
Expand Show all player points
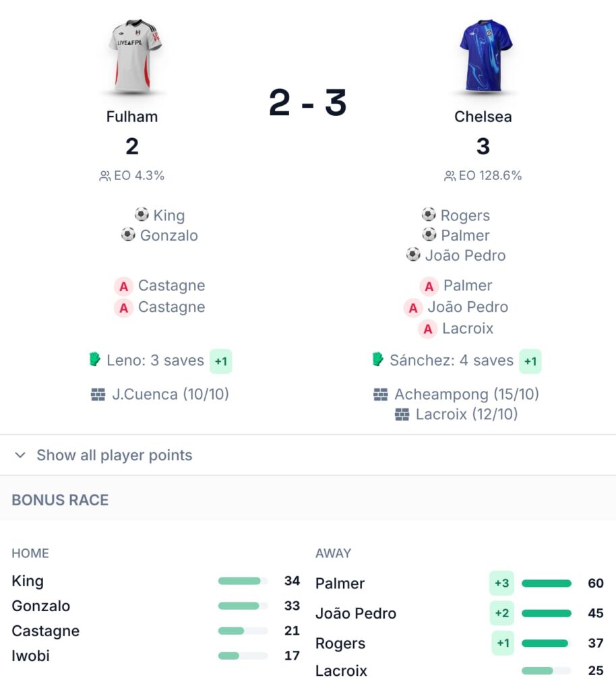(x=308, y=455)
